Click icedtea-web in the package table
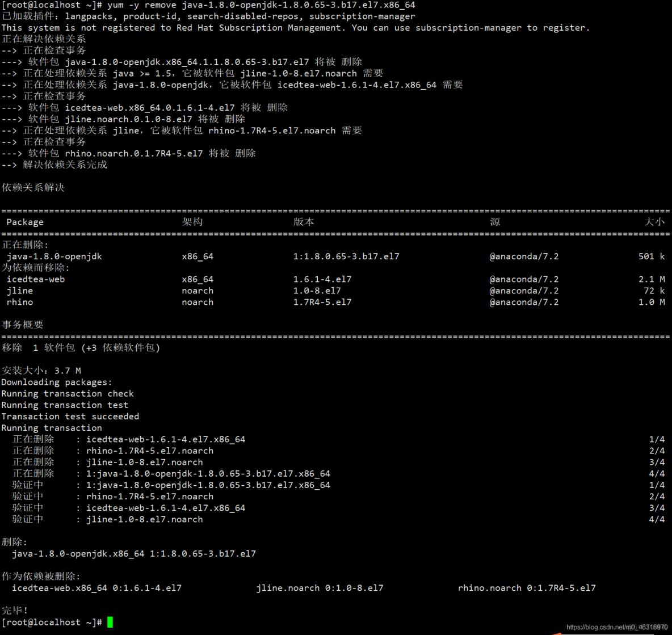The image size is (672, 635). pos(36,279)
